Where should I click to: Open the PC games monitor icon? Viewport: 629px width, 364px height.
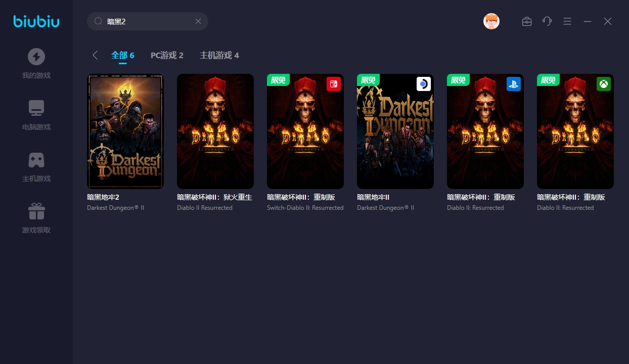36,108
